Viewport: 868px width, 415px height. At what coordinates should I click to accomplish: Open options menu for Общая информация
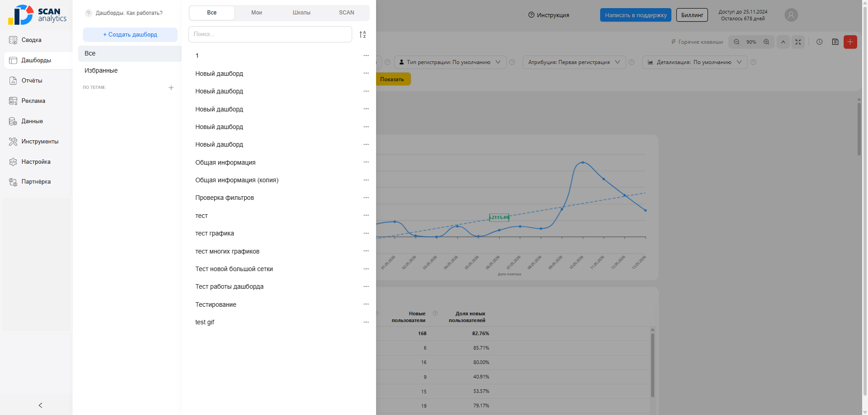[366, 162]
